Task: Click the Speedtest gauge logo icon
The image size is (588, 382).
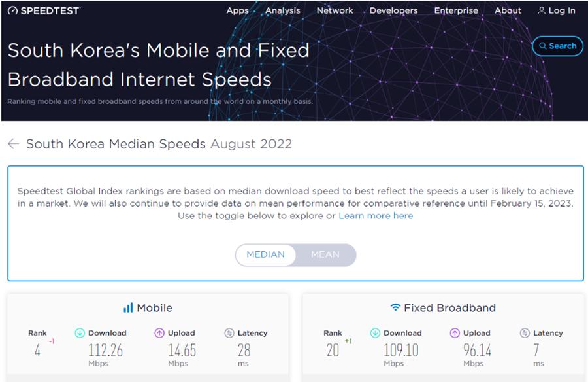Action: (12, 10)
